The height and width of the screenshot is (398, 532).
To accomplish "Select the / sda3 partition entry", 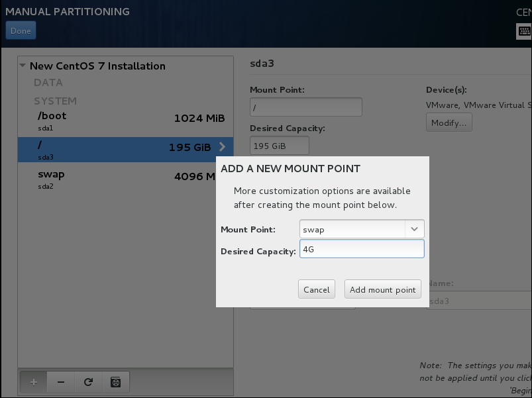I will pyautogui.click(x=119, y=148).
